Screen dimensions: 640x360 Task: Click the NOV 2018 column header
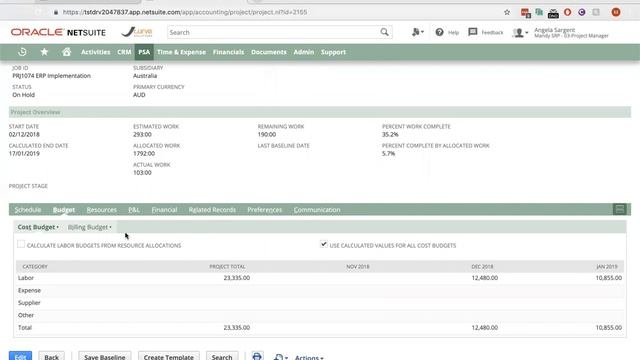(x=358, y=267)
